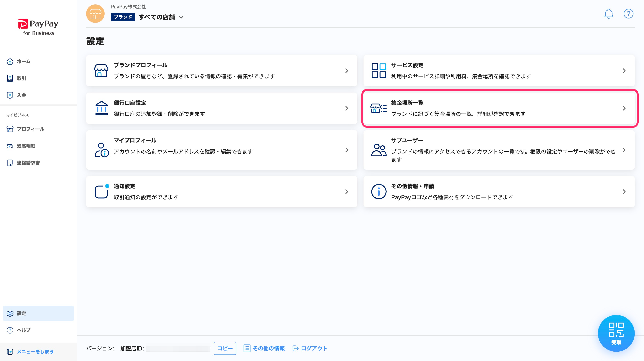This screenshot has width=644, height=361.
Task: Open the 通知設定 card title
Action: [125, 186]
